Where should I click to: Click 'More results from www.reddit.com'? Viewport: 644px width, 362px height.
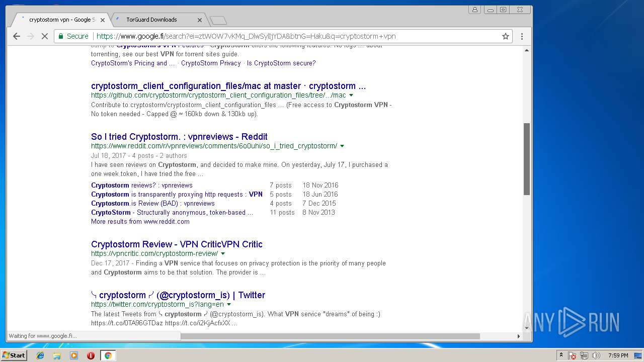coord(140,222)
